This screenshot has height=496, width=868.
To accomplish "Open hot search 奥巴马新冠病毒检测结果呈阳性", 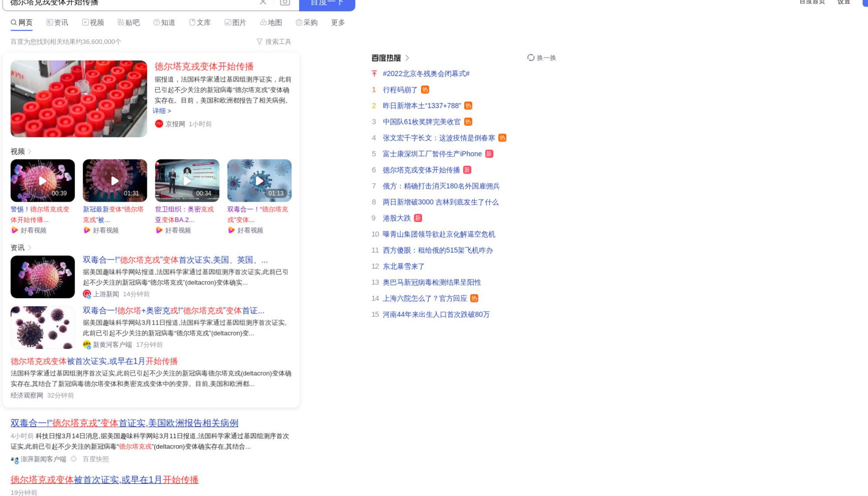I will pos(432,282).
